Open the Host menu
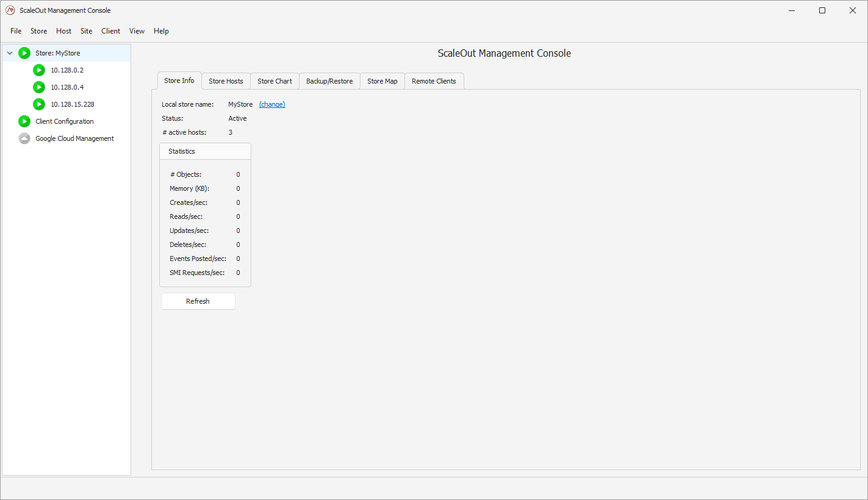Screen dimensions: 868x500 click(x=63, y=31)
